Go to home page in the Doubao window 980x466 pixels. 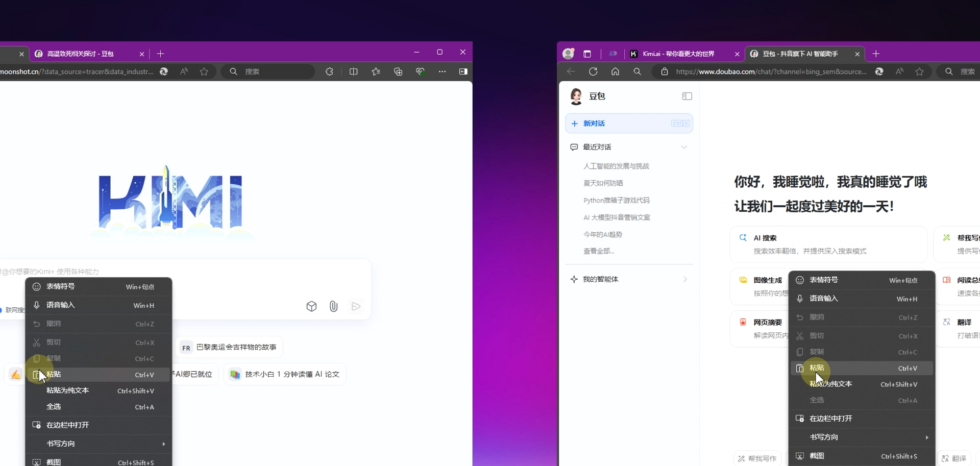[x=616, y=71]
